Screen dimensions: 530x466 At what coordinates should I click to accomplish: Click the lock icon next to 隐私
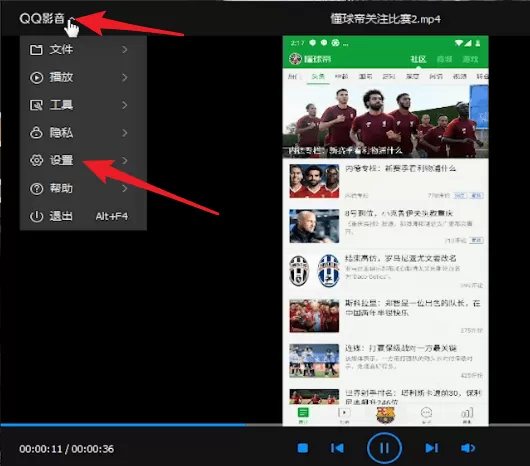(x=37, y=133)
